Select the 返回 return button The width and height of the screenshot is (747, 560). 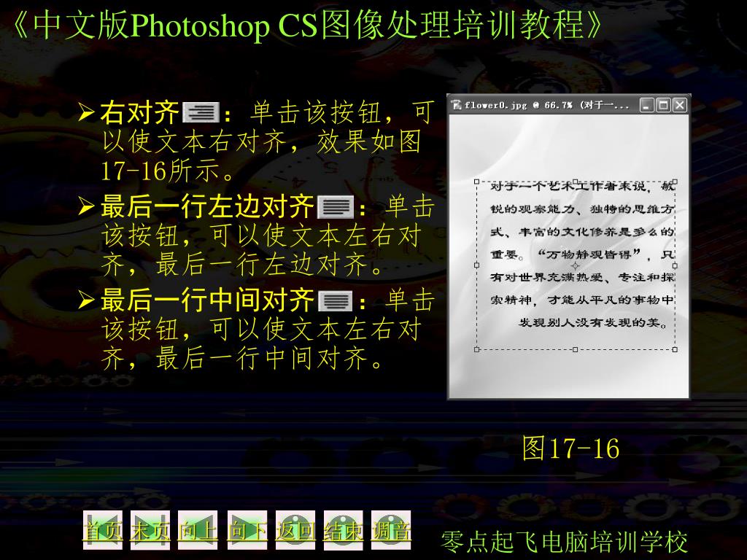(x=295, y=530)
